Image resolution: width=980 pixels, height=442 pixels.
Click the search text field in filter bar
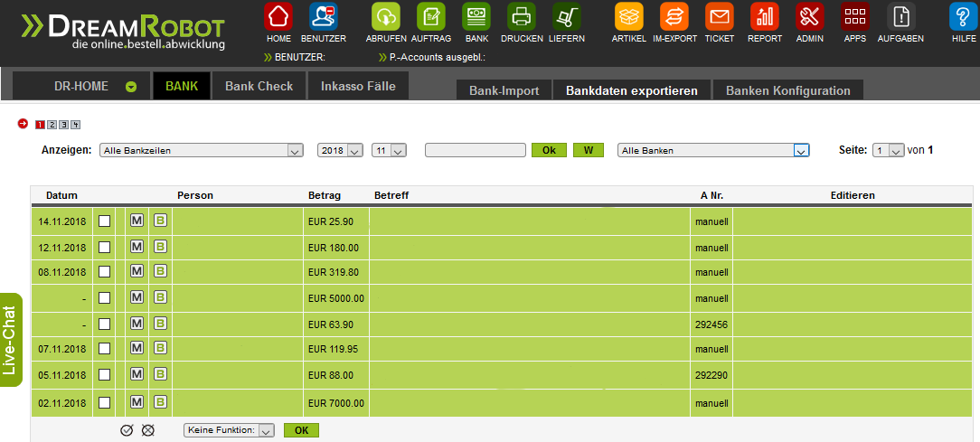(x=476, y=150)
